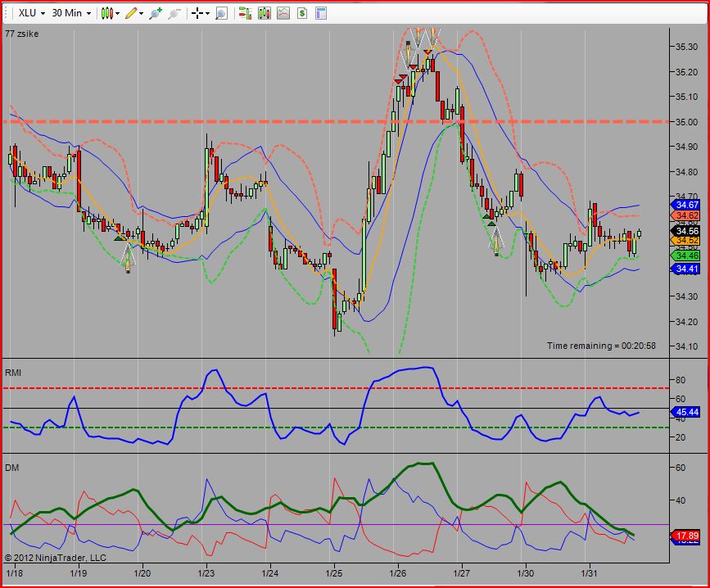
Task: Open the crosshair cursor type dropdown
Action: point(201,13)
